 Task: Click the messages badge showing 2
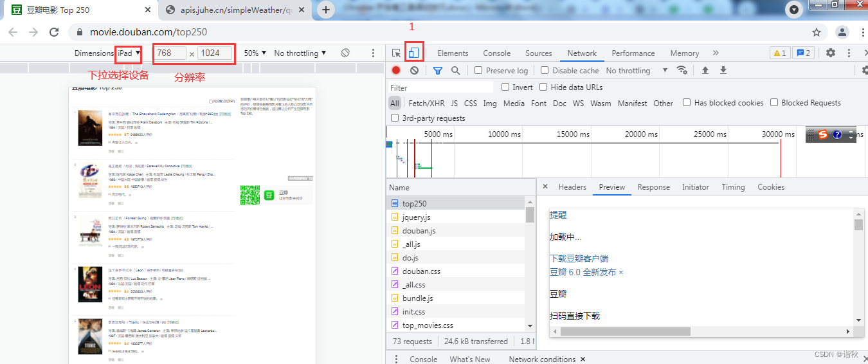click(x=802, y=53)
